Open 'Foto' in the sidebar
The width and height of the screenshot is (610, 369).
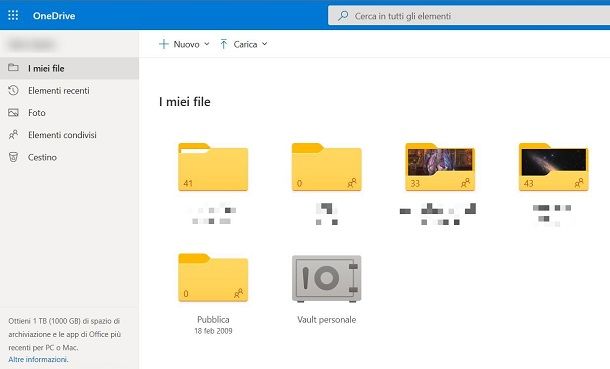click(x=69, y=113)
